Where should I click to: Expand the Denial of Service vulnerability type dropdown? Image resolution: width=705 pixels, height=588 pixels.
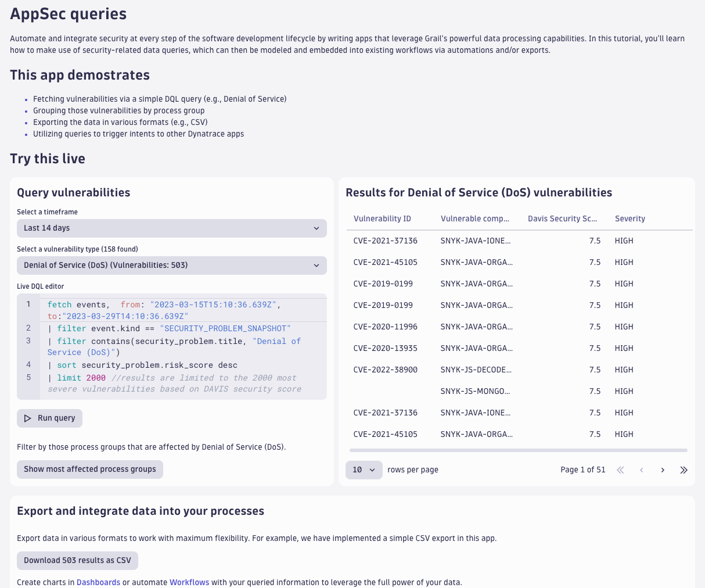(x=172, y=266)
